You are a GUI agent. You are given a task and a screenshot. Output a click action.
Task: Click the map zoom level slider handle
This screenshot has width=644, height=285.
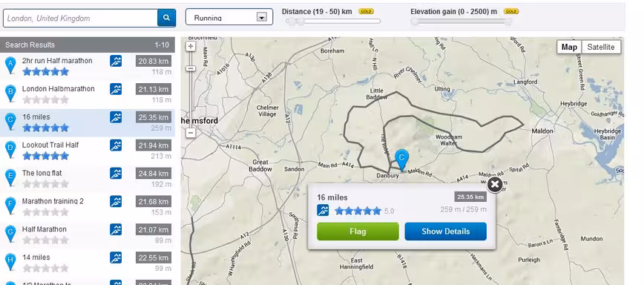(190, 68)
